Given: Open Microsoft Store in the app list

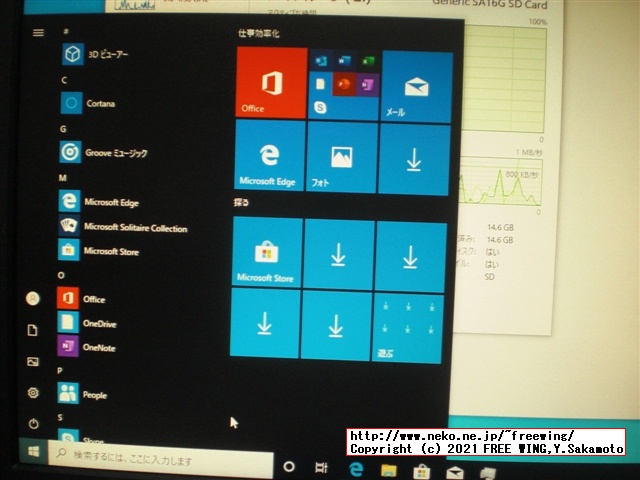Looking at the screenshot, I should pos(98,250).
